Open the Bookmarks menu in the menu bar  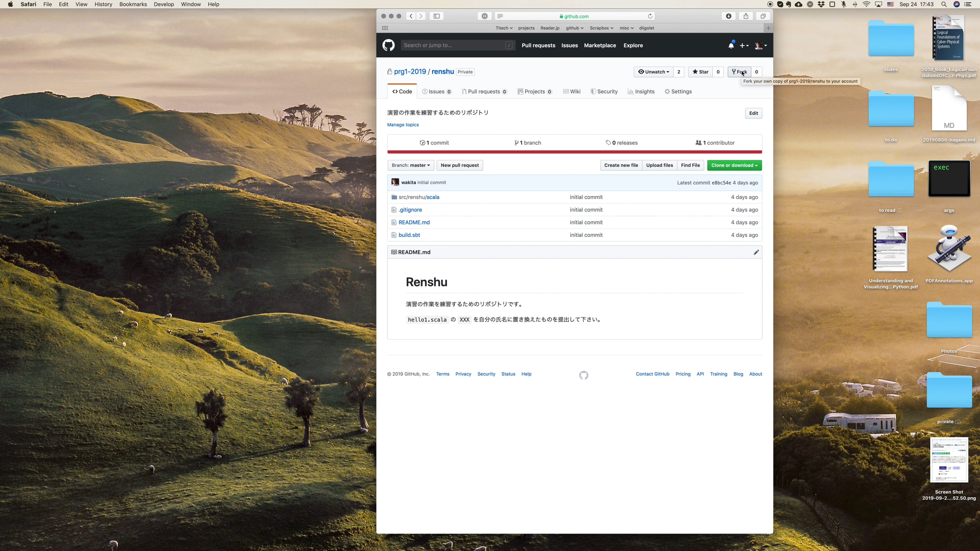coord(133,4)
